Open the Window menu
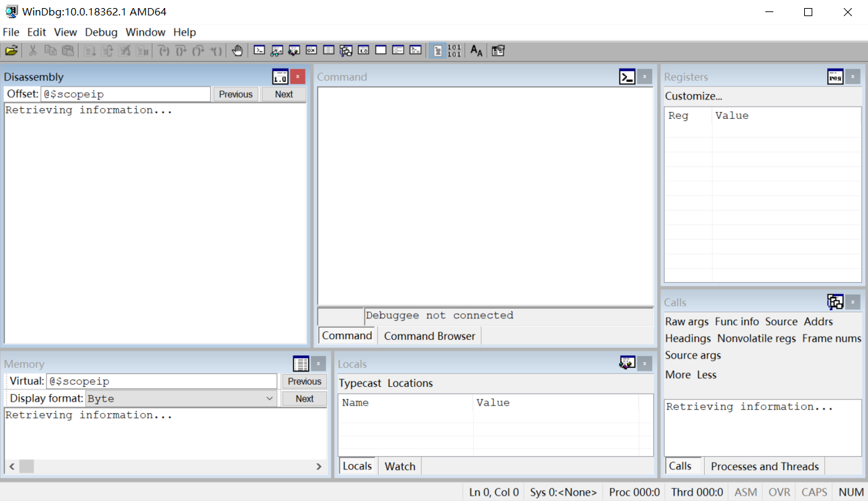Screen dimensions: 868x501 coord(146,32)
